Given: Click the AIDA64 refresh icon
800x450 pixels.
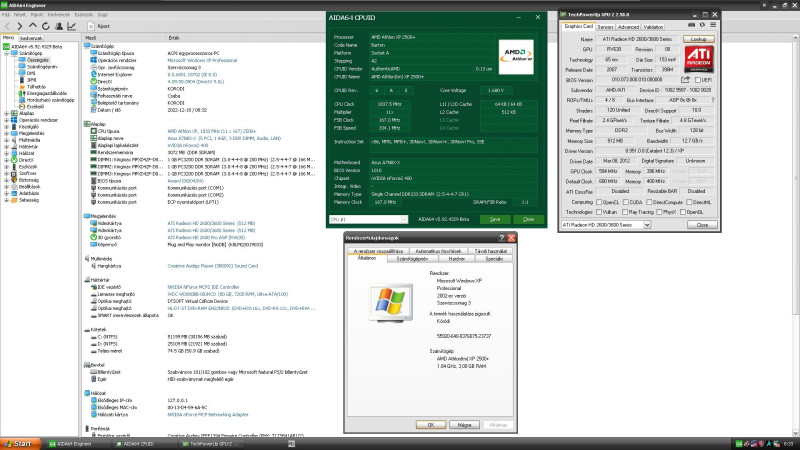Looking at the screenshot, I should [45, 26].
